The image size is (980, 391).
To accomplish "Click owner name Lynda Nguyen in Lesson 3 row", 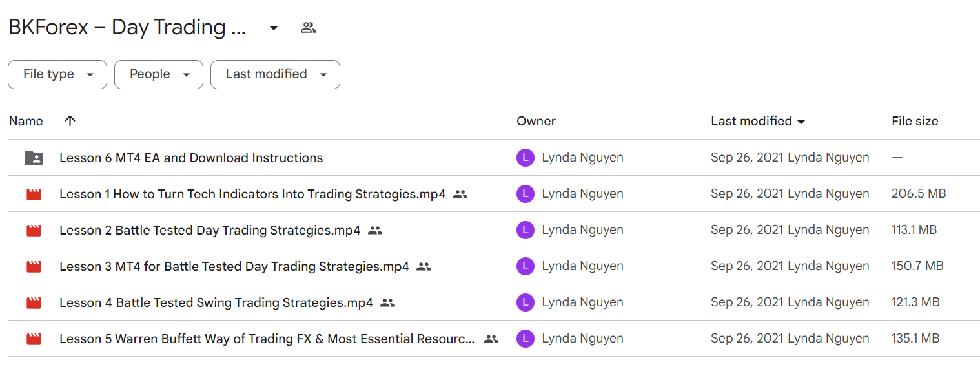I will 582,266.
